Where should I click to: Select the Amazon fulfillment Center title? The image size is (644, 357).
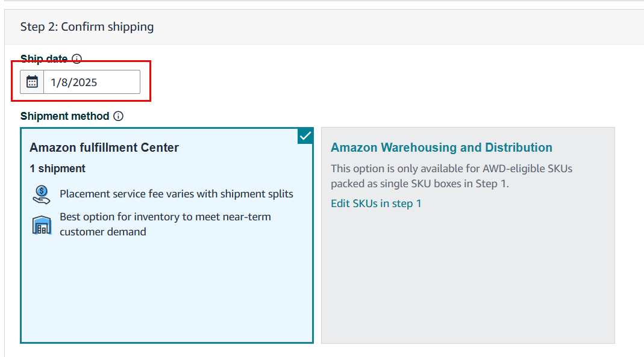click(x=104, y=147)
